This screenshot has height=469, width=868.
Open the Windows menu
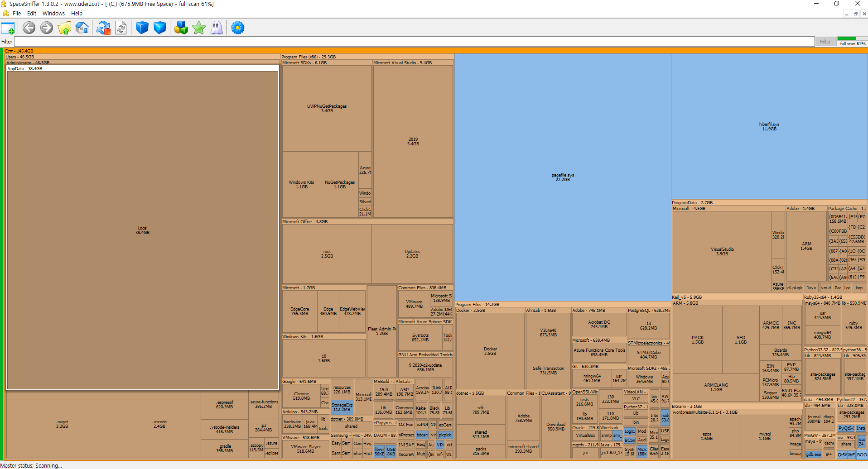click(x=53, y=14)
